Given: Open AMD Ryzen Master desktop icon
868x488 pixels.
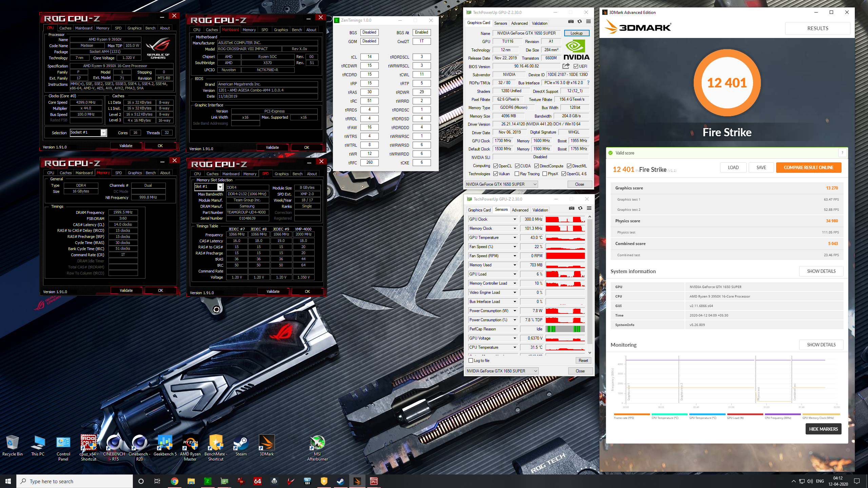Looking at the screenshot, I should click(190, 448).
